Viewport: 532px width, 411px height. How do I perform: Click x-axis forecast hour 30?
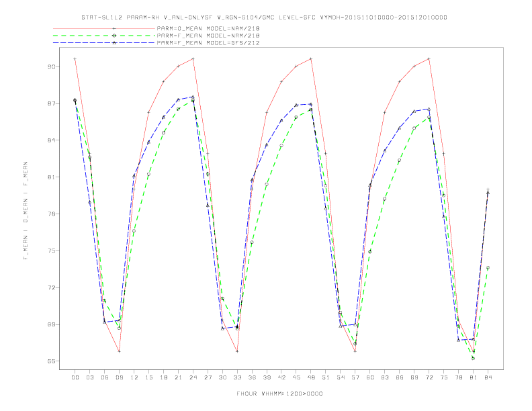tap(222, 377)
